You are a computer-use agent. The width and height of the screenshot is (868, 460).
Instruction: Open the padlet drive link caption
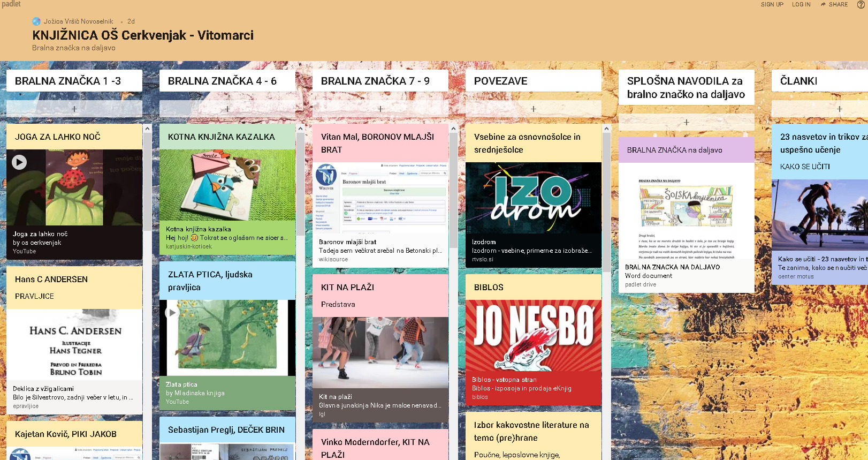coord(641,284)
